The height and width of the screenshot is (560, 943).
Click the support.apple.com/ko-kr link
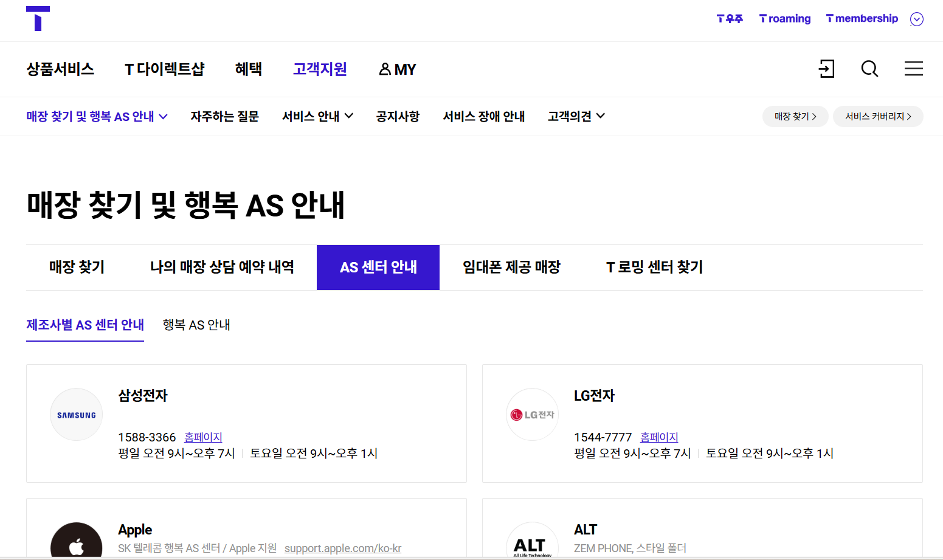tap(342, 548)
